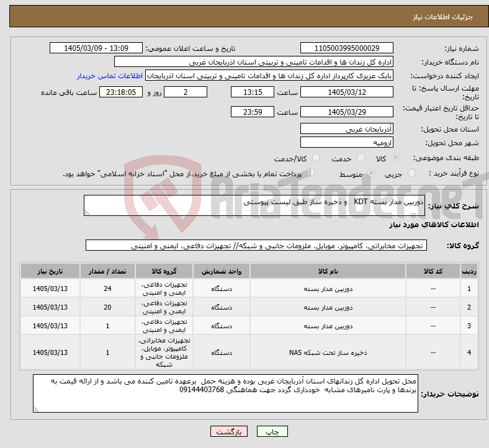This screenshot has height=448, width=489.
Task: Click the ردیف column header
Action: click(469, 271)
